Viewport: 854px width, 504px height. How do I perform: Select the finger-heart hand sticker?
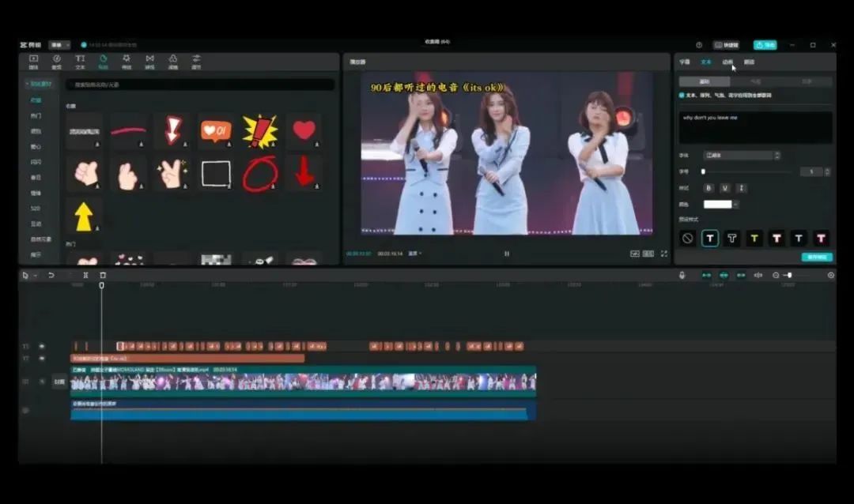click(x=128, y=174)
